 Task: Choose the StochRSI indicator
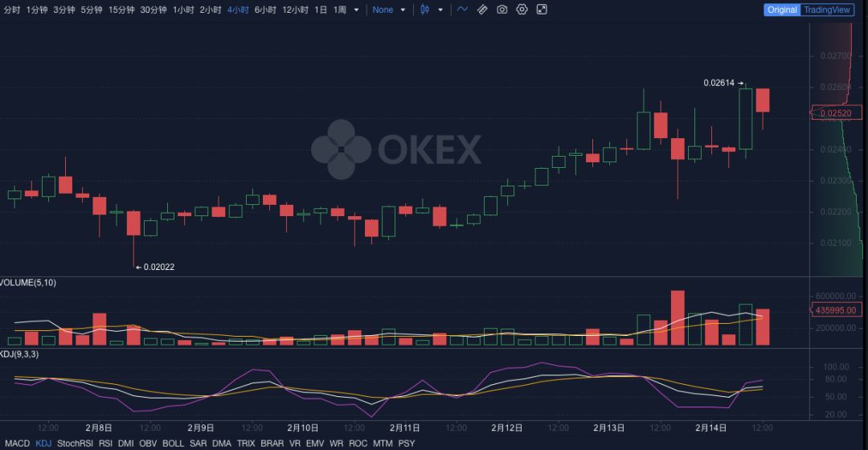point(76,443)
